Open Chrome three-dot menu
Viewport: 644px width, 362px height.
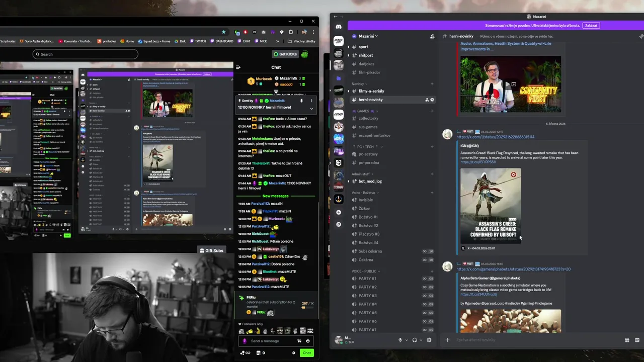pyautogui.click(x=313, y=32)
